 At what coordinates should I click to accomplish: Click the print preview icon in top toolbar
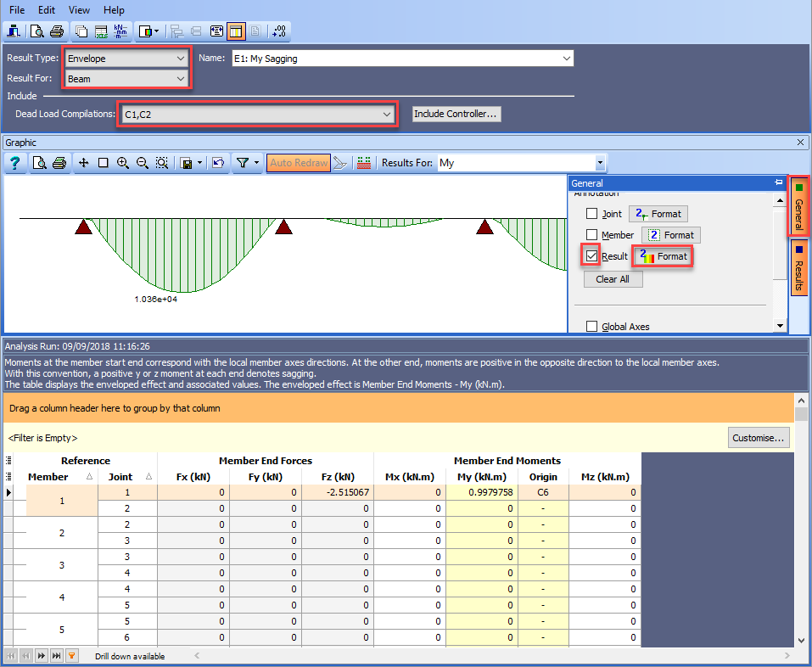click(36, 31)
